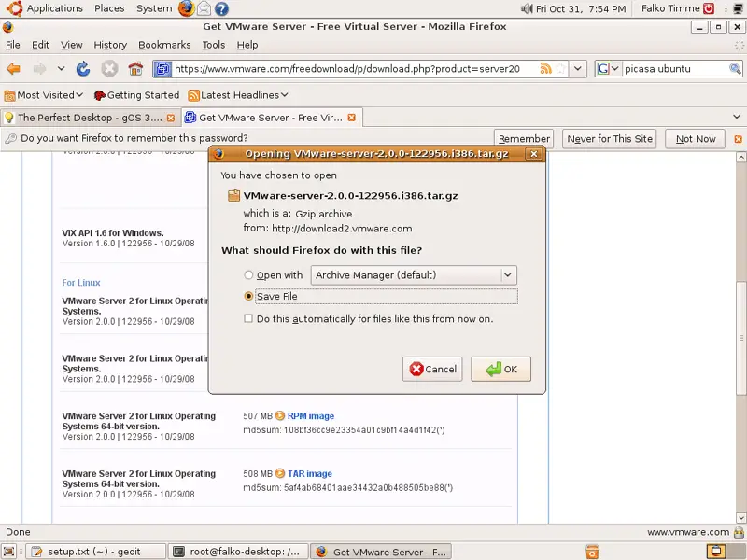Image resolution: width=747 pixels, height=560 pixels.
Task: Click Never for This Site button
Action: 610,139
